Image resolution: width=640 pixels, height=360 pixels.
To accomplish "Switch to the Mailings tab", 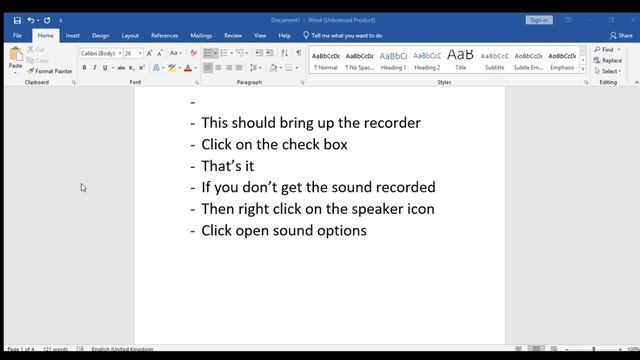I will click(x=201, y=36).
